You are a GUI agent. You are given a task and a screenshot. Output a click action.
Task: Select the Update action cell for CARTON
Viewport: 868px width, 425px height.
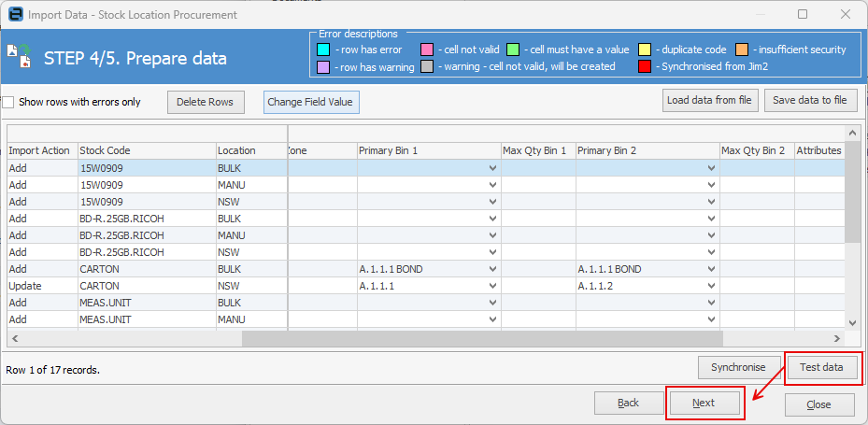click(42, 286)
